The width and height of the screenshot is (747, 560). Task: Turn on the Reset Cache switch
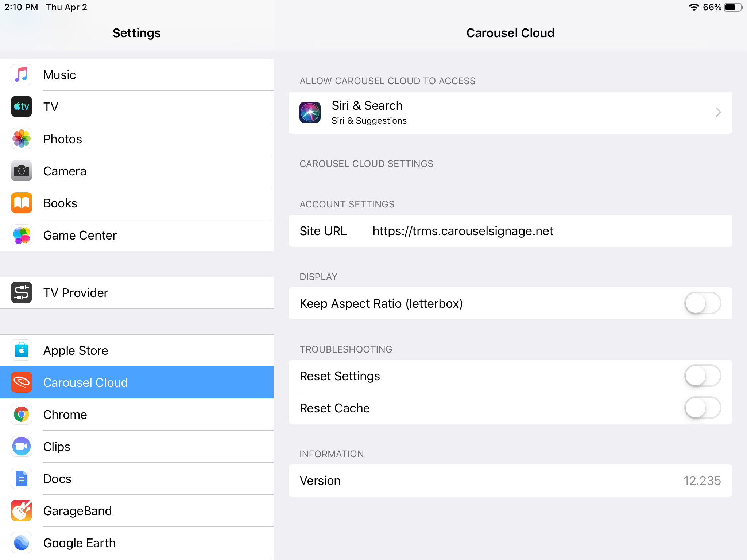[x=703, y=408]
